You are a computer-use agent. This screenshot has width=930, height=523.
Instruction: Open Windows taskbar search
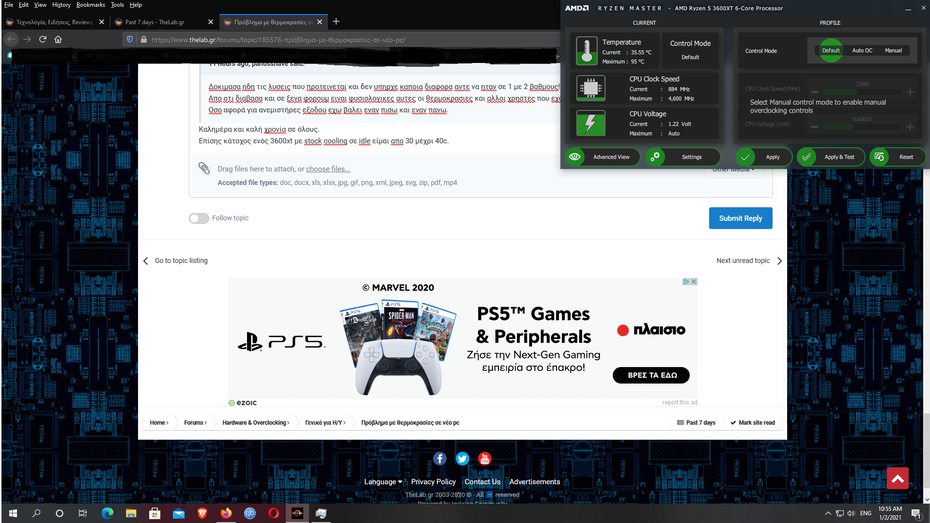[x=36, y=514]
